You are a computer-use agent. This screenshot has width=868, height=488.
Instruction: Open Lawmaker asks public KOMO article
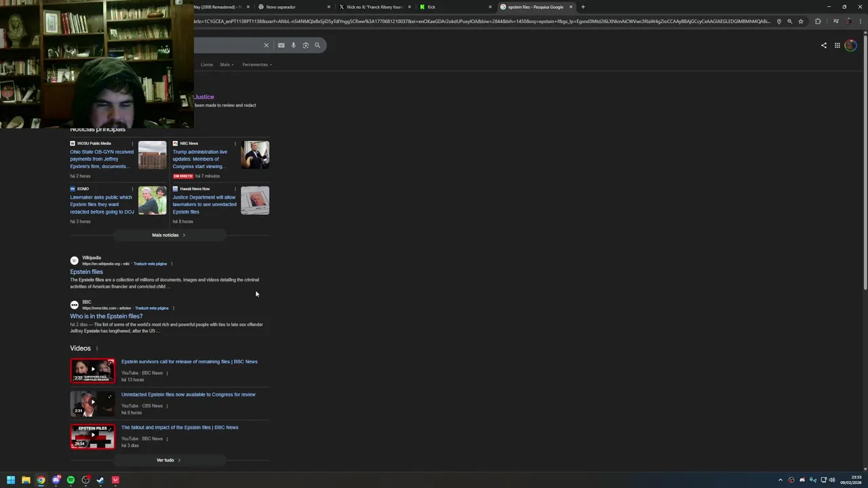coord(102,204)
